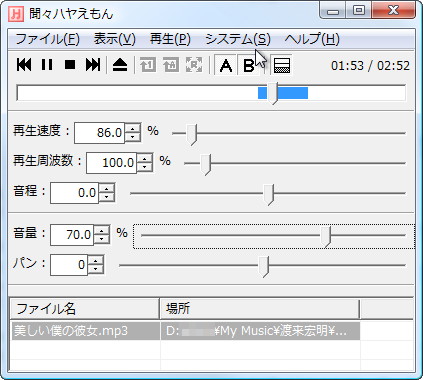
Task: Skip to the next track
Action: (x=93, y=65)
